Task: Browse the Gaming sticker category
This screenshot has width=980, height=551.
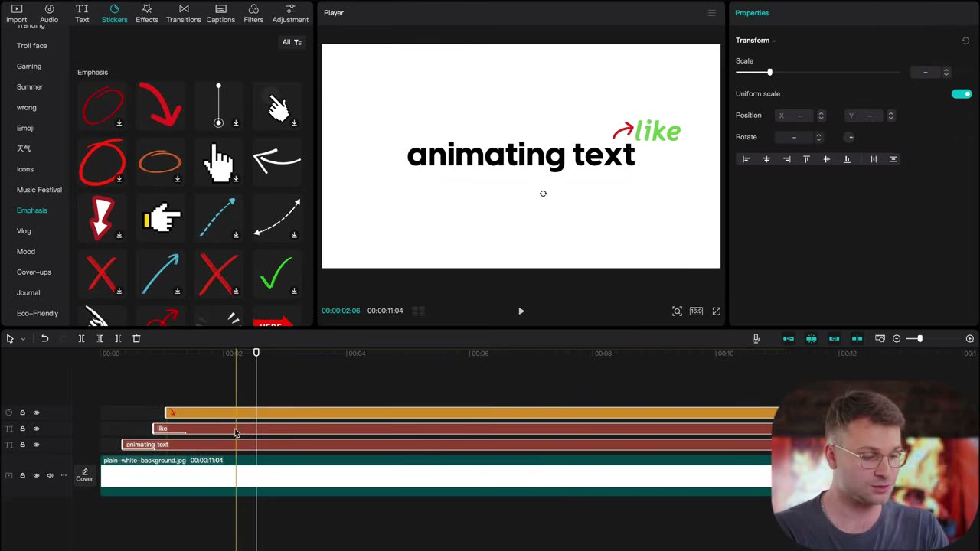Action: (29, 67)
